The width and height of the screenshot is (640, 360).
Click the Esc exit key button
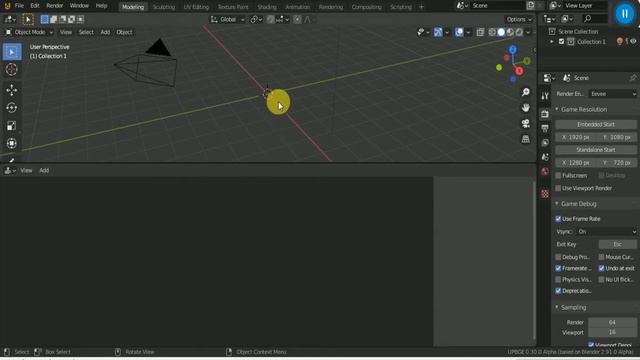tap(618, 244)
